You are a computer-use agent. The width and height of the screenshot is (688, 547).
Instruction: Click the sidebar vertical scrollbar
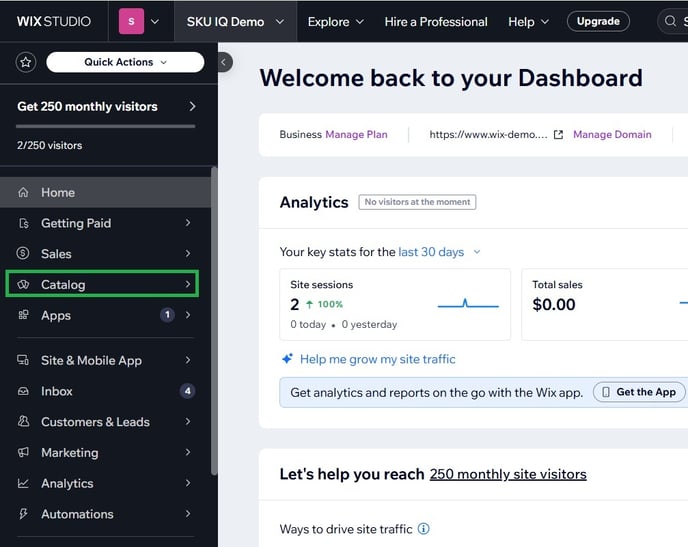(x=214, y=320)
